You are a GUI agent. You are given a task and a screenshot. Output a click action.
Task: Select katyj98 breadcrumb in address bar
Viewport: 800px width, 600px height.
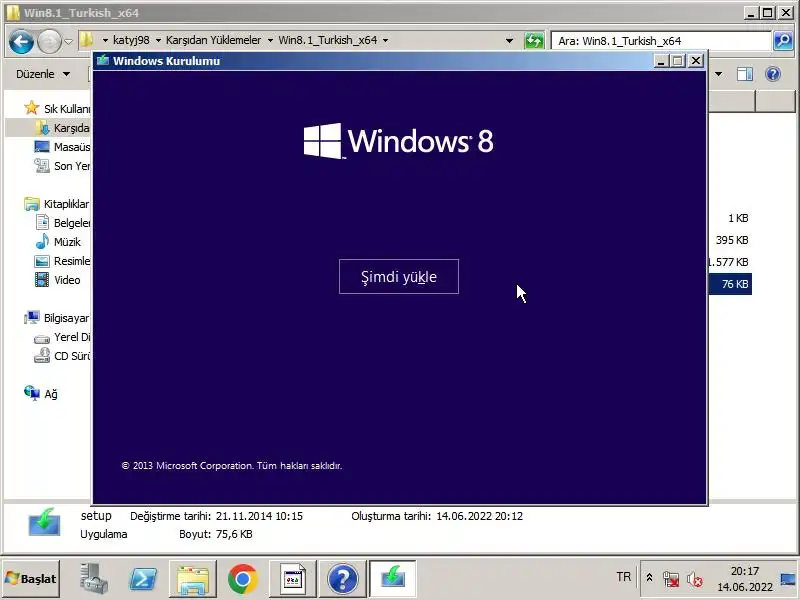pyautogui.click(x=131, y=40)
